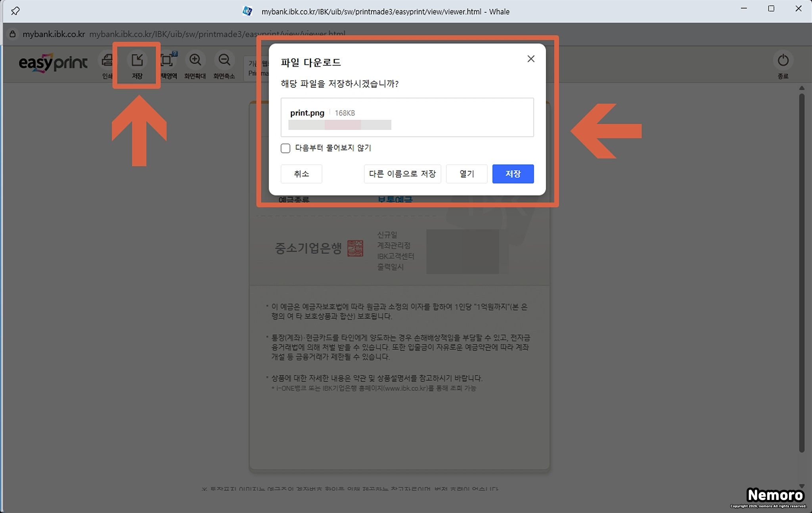Close the 파일 다운로드 dialog with X
Viewport: 812px width, 513px height.
[x=531, y=59]
